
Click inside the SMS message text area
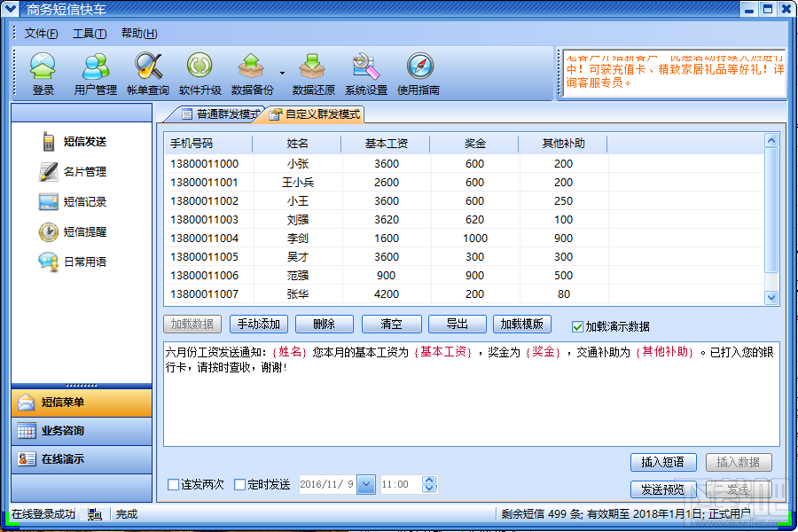pos(472,394)
